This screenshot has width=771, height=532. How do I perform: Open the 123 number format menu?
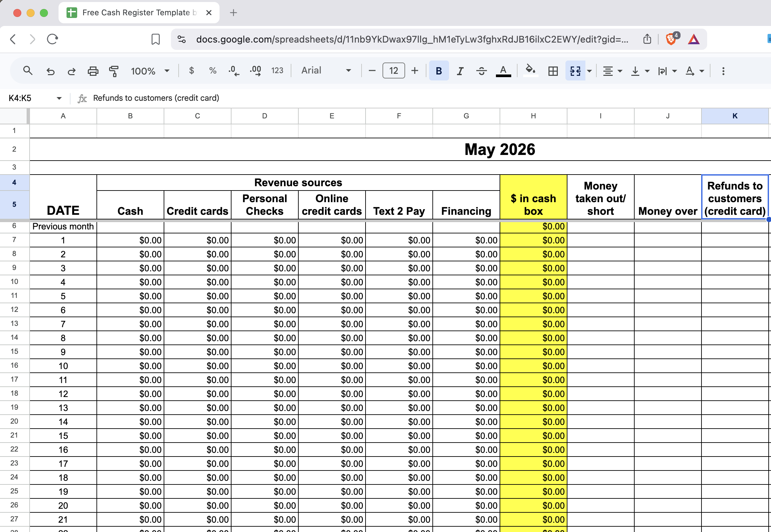tap(277, 71)
